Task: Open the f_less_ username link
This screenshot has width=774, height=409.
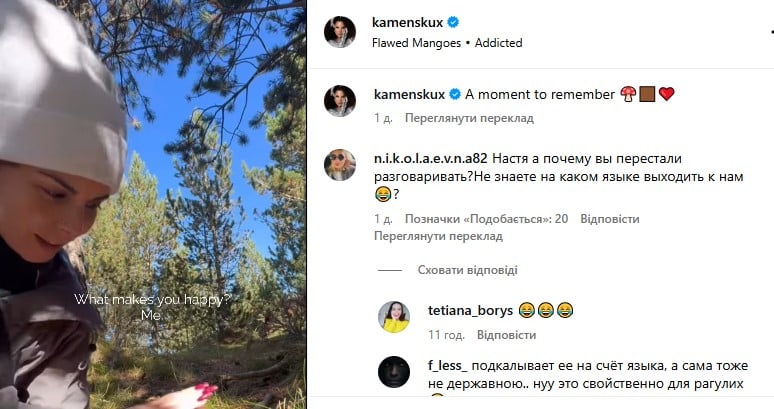Action: click(447, 366)
